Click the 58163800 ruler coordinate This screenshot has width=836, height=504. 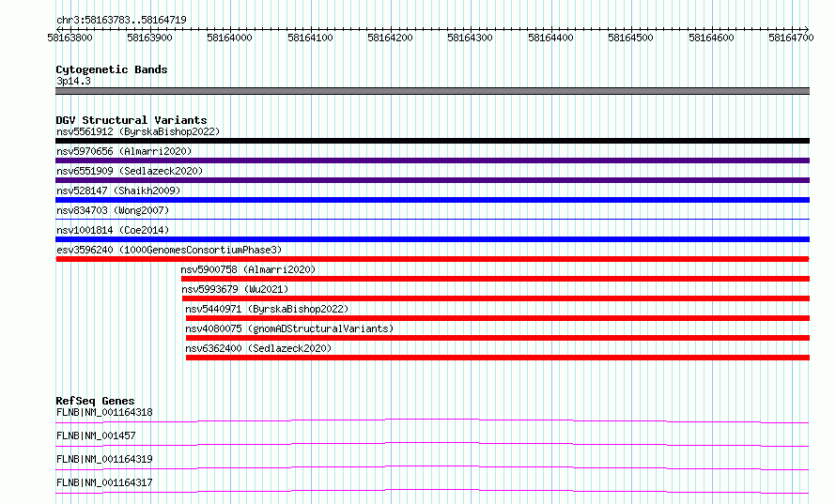pyautogui.click(x=70, y=38)
